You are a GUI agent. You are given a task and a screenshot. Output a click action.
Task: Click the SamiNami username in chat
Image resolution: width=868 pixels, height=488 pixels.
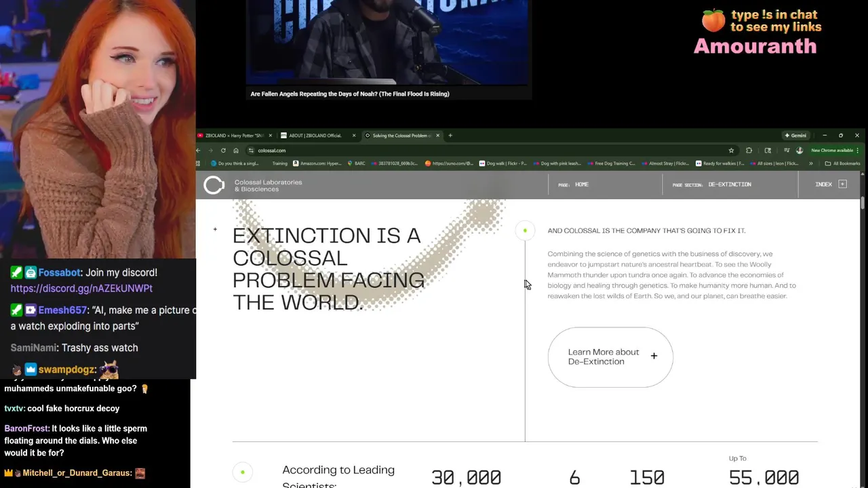pos(33,348)
